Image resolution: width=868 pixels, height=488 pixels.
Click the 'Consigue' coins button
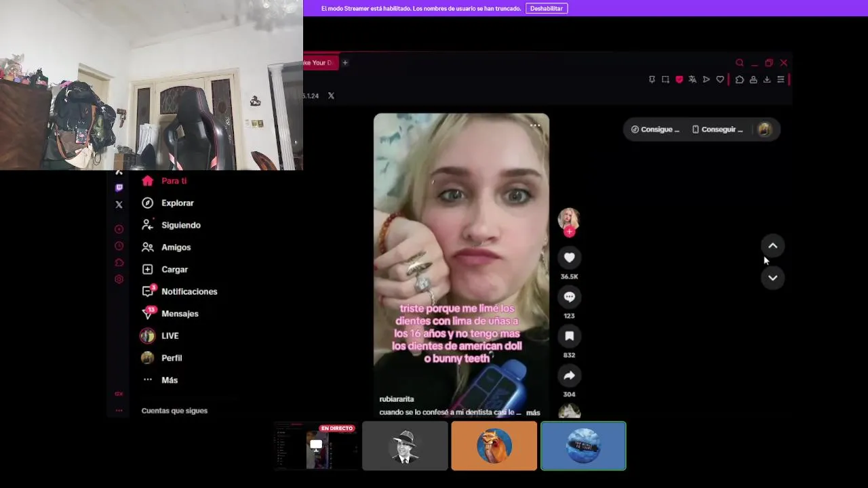pyautogui.click(x=655, y=129)
